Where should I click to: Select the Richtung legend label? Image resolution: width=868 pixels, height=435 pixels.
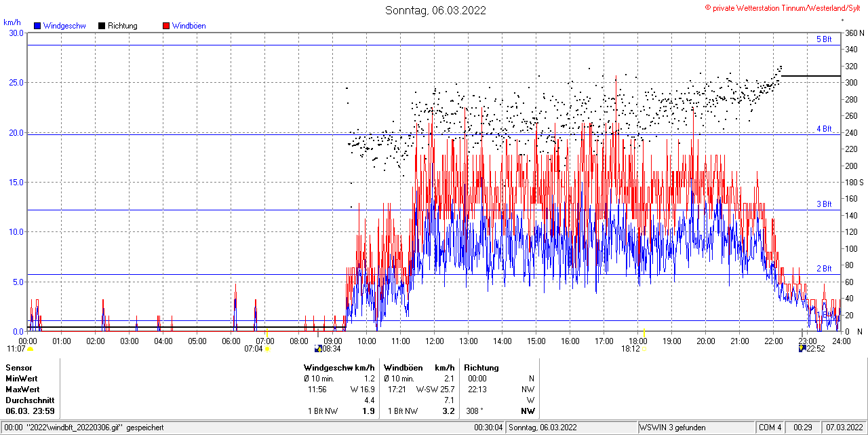(x=123, y=26)
